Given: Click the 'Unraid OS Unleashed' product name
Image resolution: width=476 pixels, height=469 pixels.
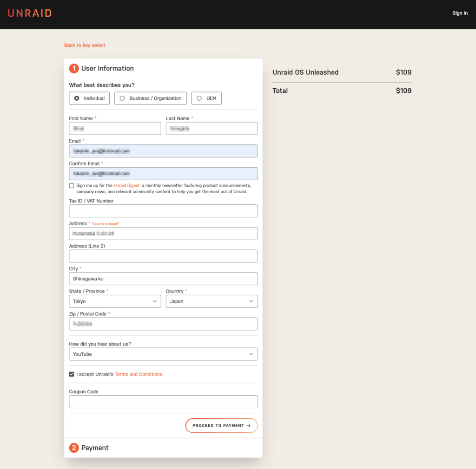Looking at the screenshot, I should pyautogui.click(x=305, y=72).
